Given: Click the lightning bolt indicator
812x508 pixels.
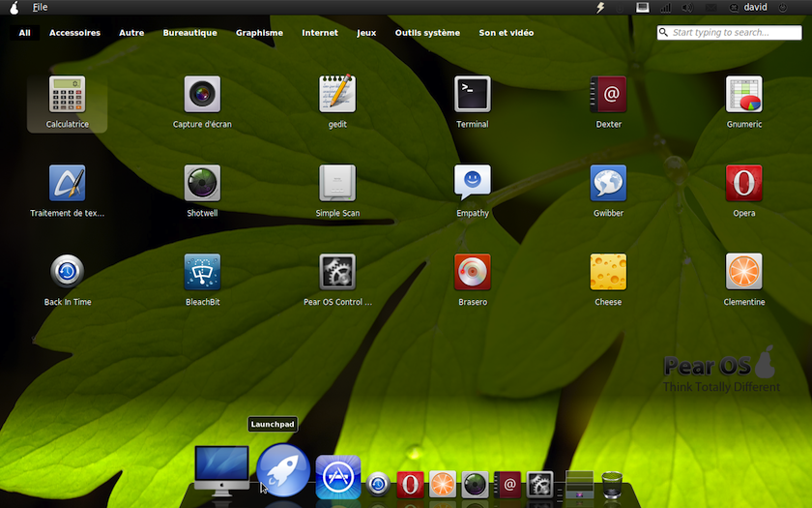Looking at the screenshot, I should (600, 8).
